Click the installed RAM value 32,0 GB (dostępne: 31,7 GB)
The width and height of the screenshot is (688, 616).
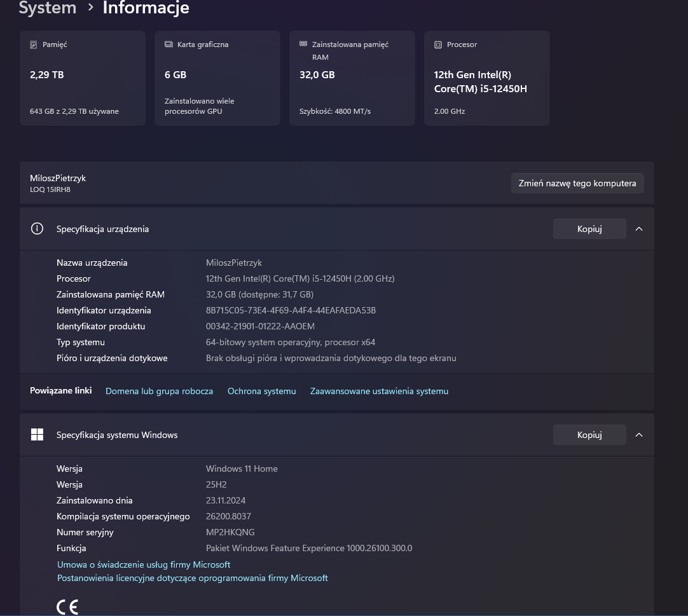tap(260, 294)
